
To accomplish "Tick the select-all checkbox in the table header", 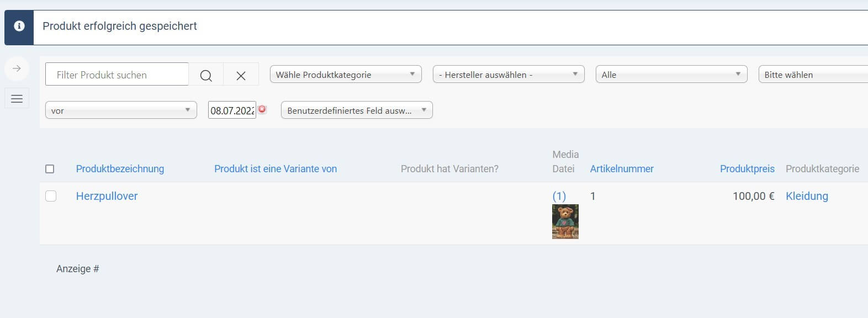I will (x=50, y=169).
